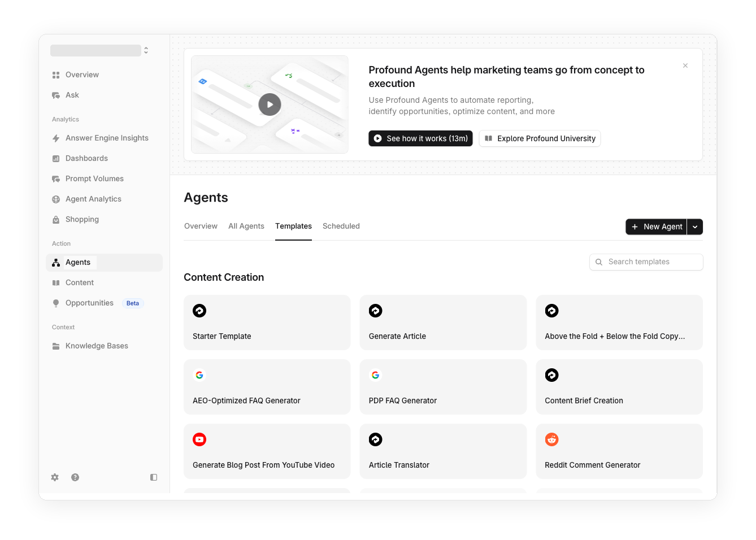Open the Content Brief Creation template
The image size is (756, 540).
[619, 387]
